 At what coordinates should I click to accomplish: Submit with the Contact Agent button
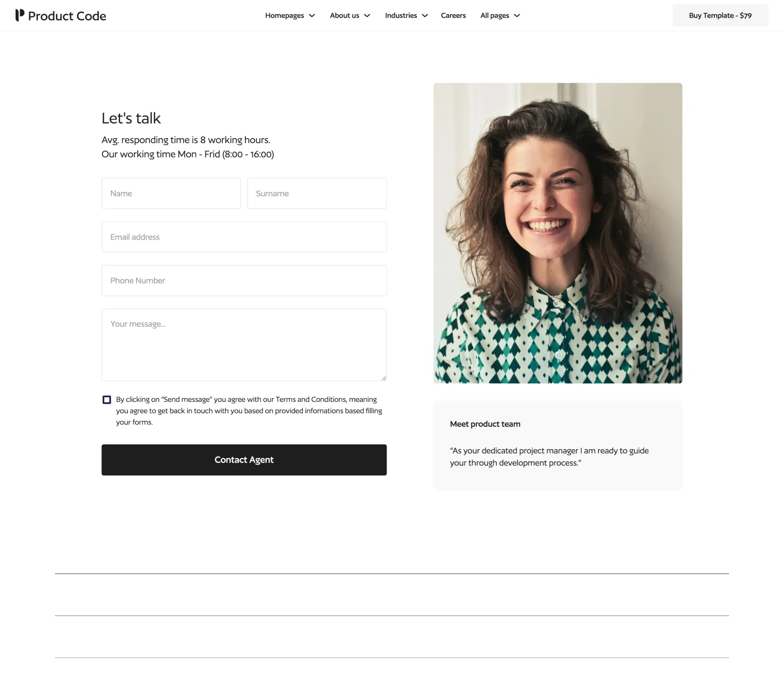pyautogui.click(x=244, y=460)
